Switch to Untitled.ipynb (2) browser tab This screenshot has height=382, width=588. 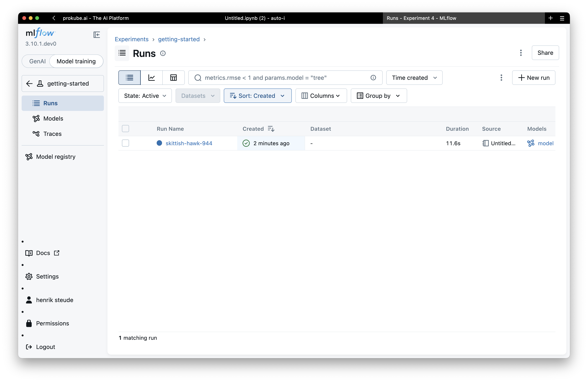tap(255, 18)
